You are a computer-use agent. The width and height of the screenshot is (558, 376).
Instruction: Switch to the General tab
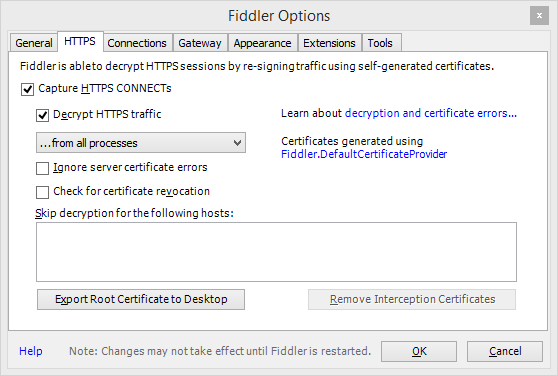[33, 43]
